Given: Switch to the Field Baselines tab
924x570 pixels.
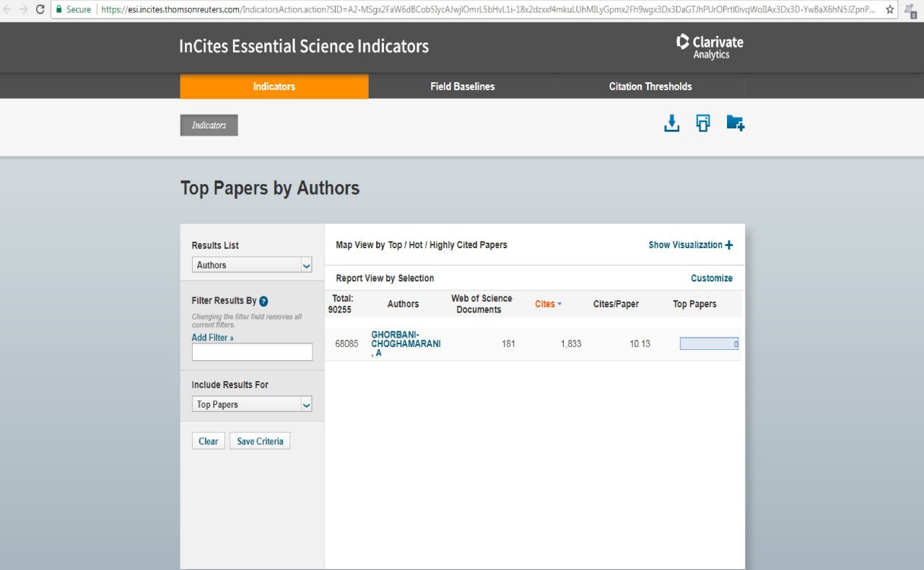Looking at the screenshot, I should click(x=463, y=86).
